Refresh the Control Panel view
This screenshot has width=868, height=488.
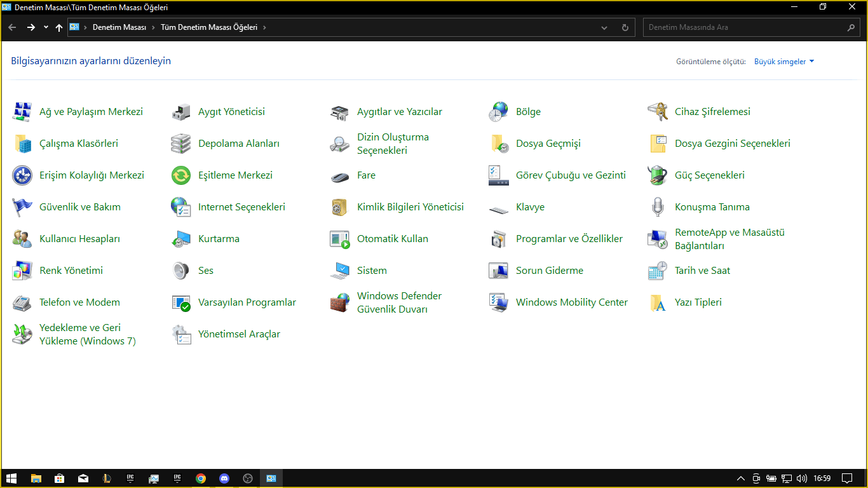(625, 28)
